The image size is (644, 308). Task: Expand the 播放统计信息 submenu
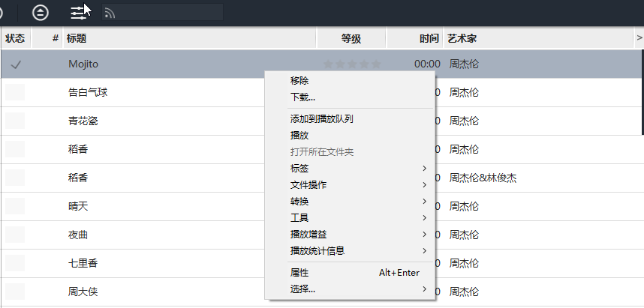coord(350,250)
